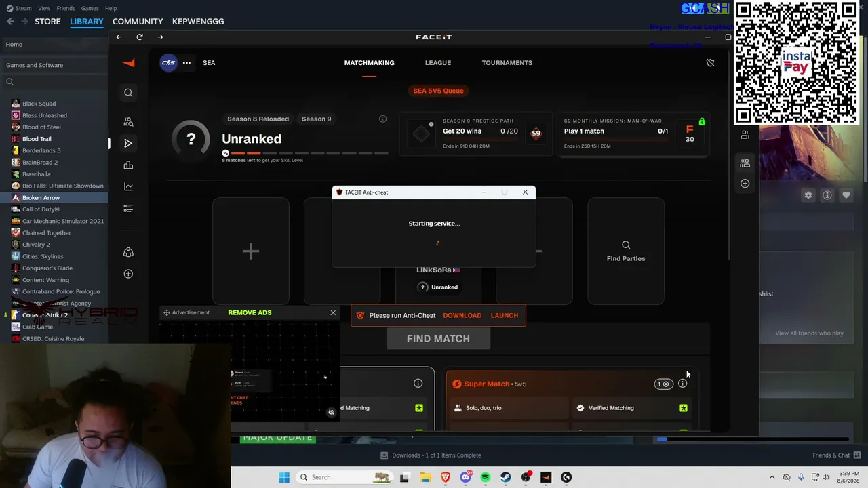Open FACEIT search from the sidebar
Screen dimensions: 868x488
[128, 93]
